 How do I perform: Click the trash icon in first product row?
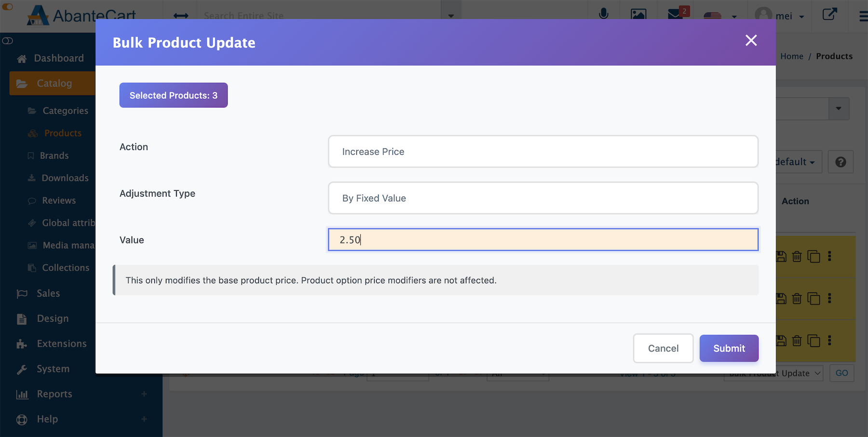tap(797, 257)
